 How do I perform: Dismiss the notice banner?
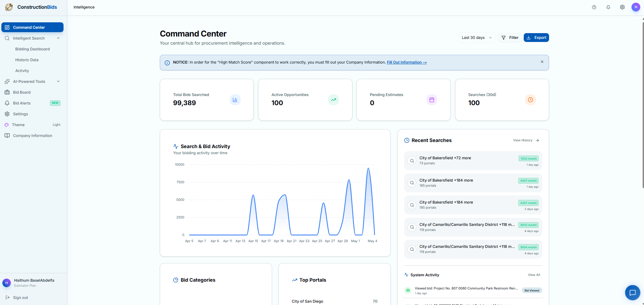542,62
